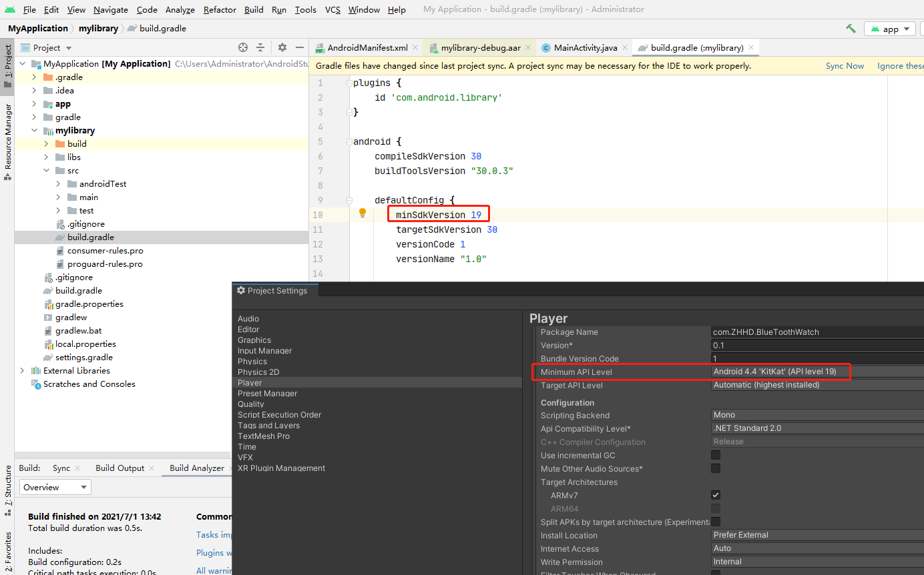
Task: Disable the ARMv7 architecture checkbox
Action: [715, 494]
